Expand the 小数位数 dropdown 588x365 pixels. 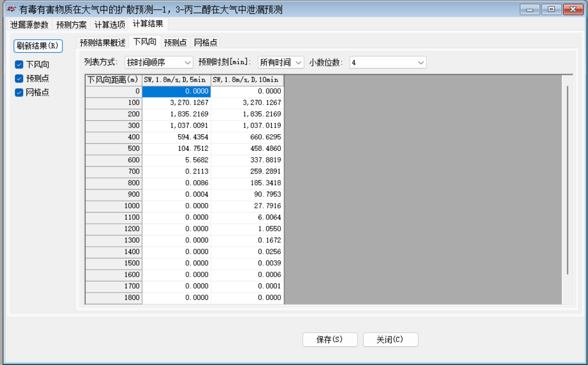(x=388, y=62)
